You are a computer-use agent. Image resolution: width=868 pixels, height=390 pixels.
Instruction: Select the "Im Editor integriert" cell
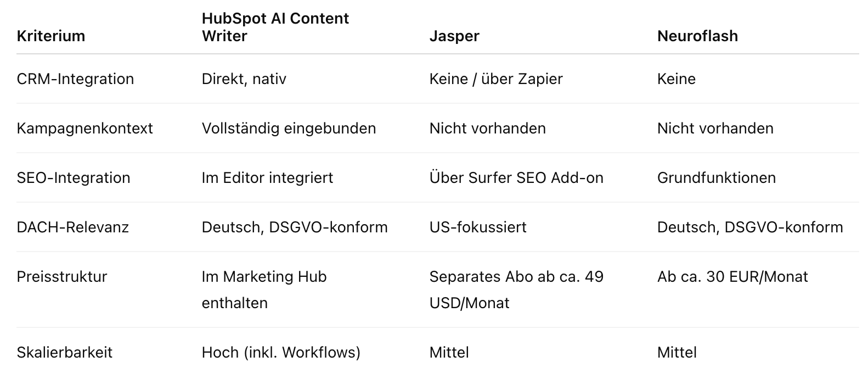point(267,178)
